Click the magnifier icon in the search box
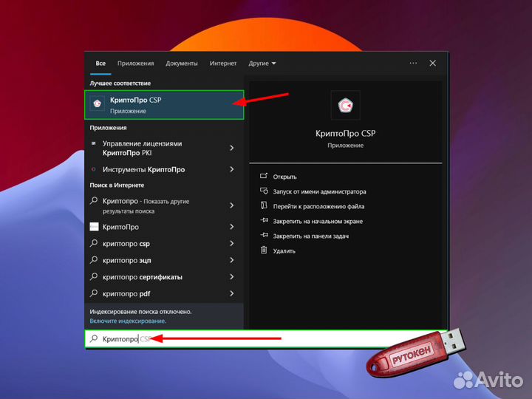This screenshot has height=399, width=532. click(x=94, y=338)
